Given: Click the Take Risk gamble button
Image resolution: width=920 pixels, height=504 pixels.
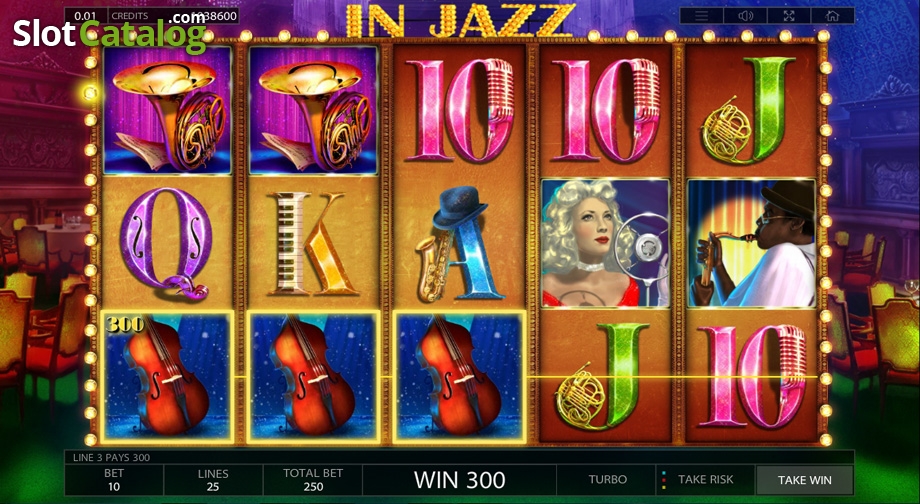Looking at the screenshot, I should pyautogui.click(x=706, y=479).
